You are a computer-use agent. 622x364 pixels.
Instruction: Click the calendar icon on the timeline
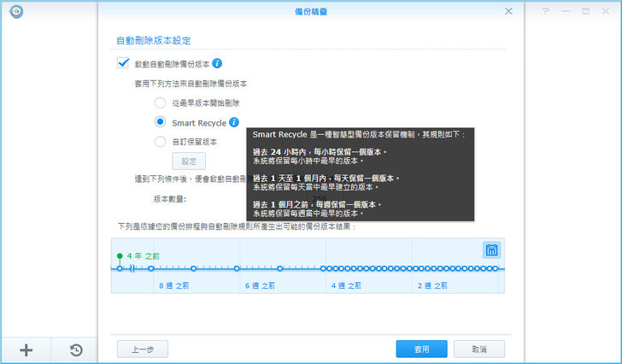491,250
